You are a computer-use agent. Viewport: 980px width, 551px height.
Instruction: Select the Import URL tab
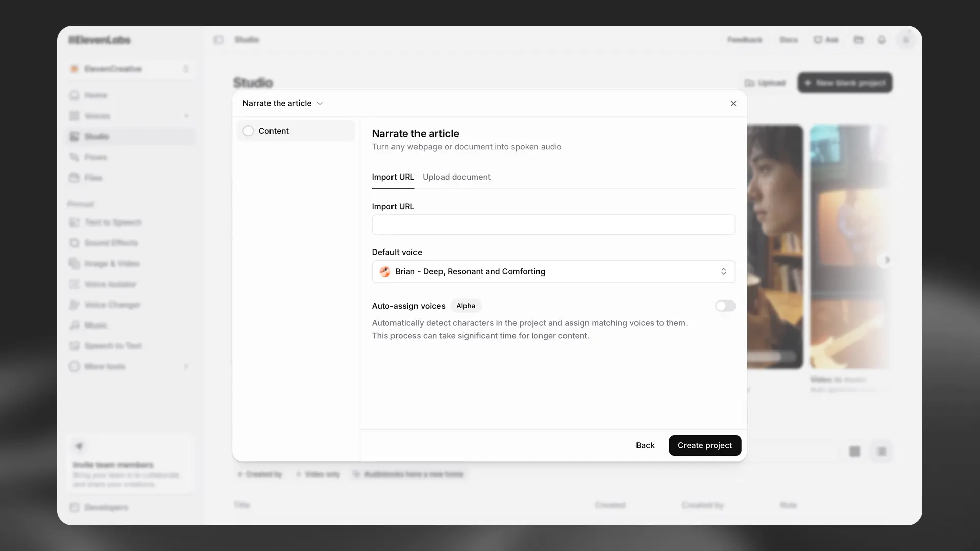393,177
